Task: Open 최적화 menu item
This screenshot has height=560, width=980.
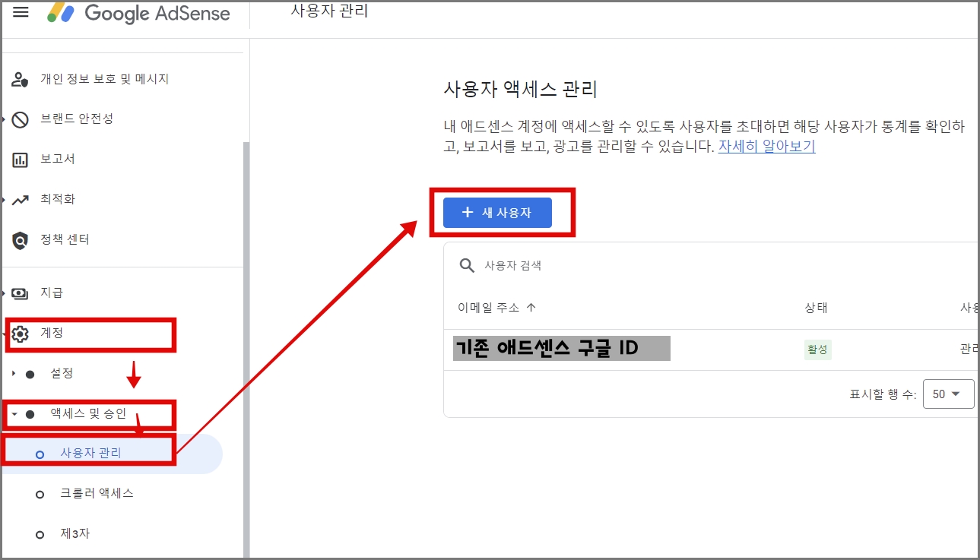Action: tap(58, 200)
